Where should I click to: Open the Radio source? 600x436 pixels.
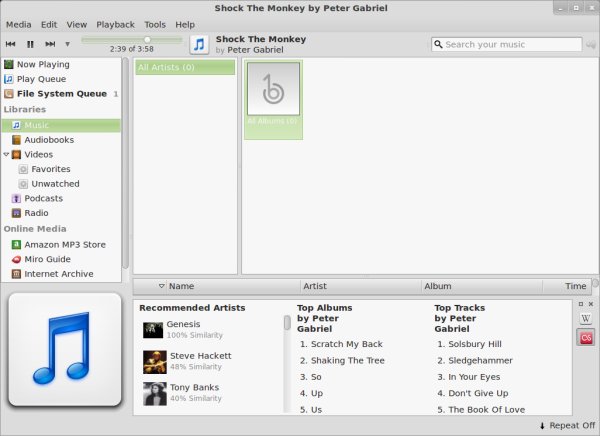pos(61,213)
